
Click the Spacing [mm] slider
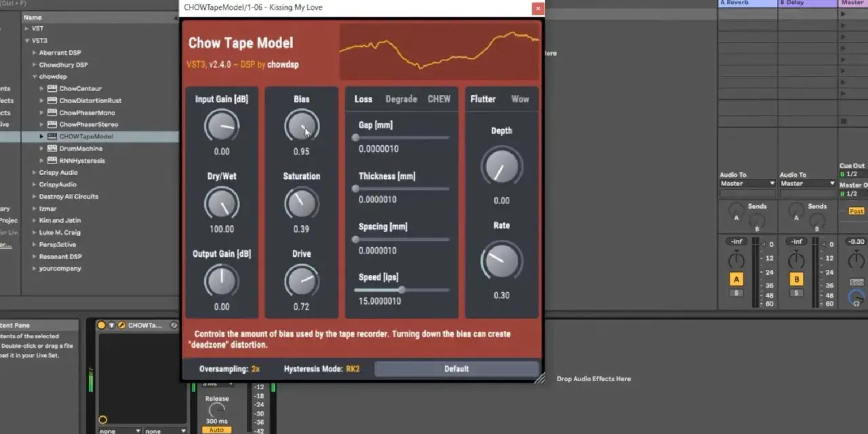click(401, 239)
